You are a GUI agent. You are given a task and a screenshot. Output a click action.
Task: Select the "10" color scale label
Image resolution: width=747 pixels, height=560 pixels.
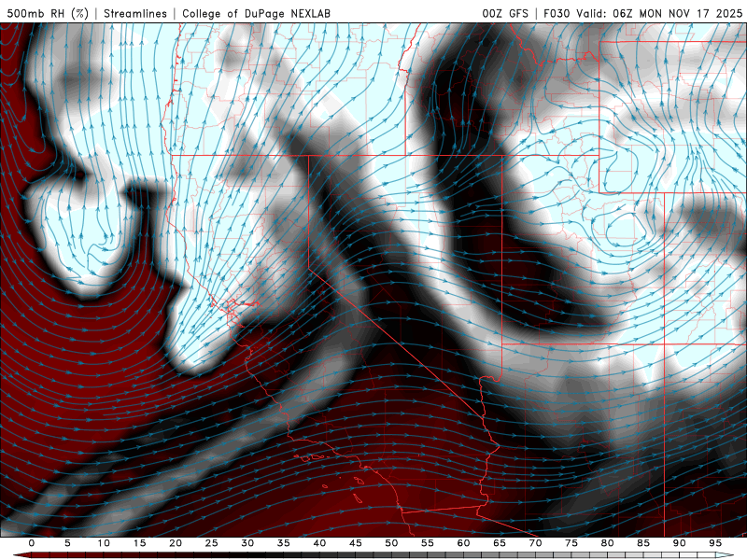pyautogui.click(x=104, y=543)
